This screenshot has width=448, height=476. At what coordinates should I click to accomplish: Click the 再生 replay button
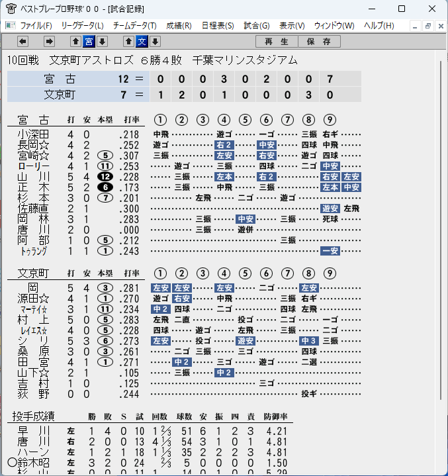click(277, 42)
